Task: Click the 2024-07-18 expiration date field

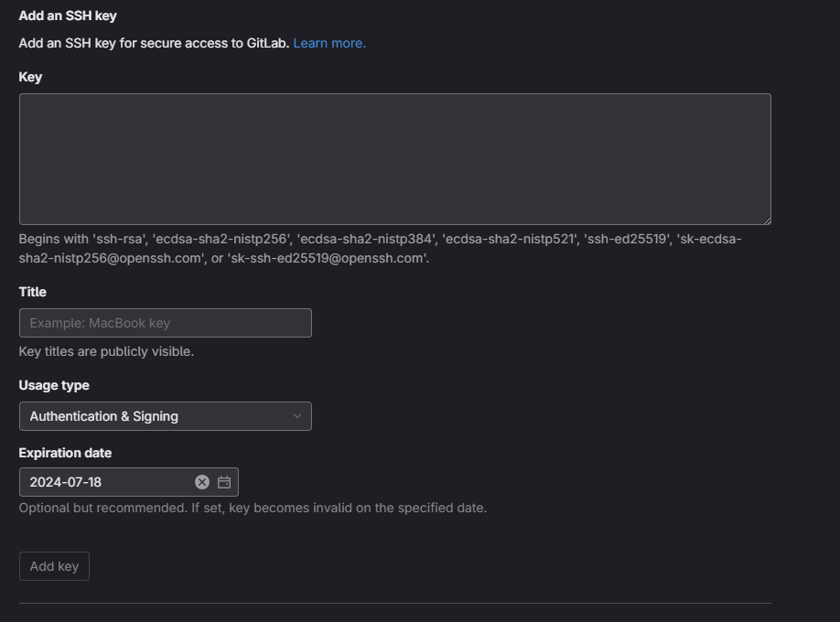Action: [x=105, y=482]
